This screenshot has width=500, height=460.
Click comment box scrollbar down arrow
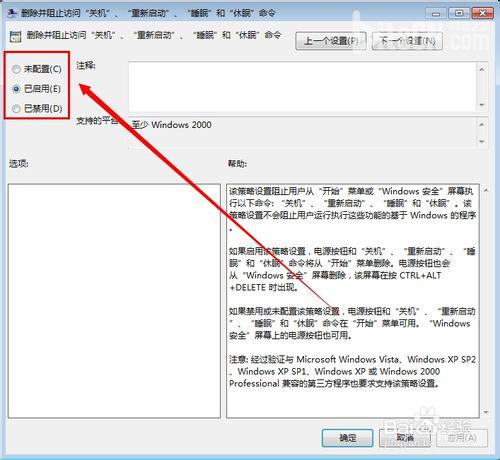tap(482, 105)
